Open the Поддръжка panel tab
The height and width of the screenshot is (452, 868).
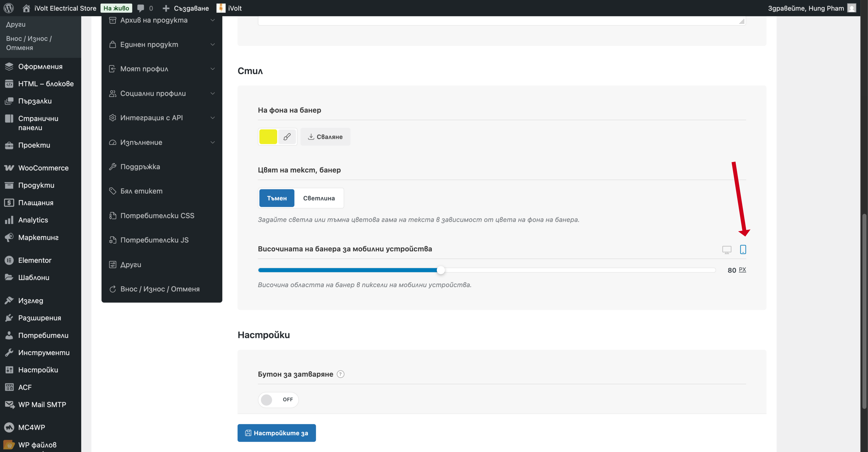click(x=162, y=167)
